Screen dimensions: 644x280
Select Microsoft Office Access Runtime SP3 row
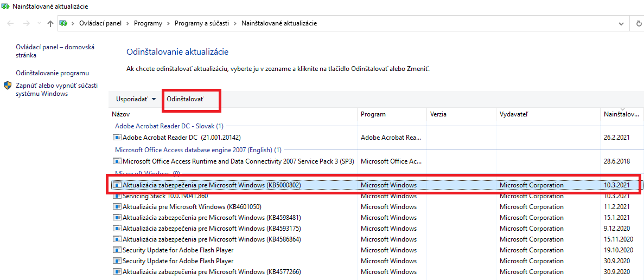point(376,161)
